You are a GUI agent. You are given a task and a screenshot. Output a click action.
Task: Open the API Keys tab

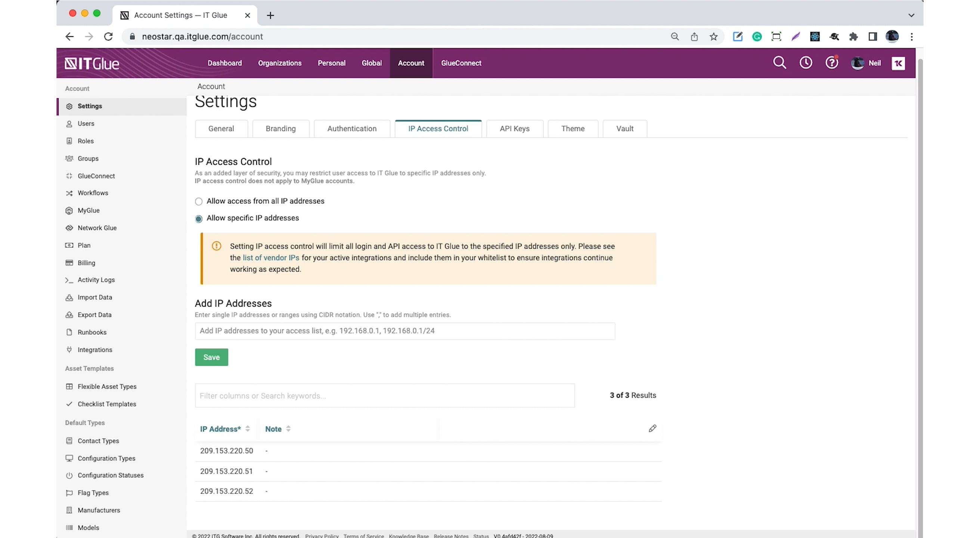(x=514, y=129)
